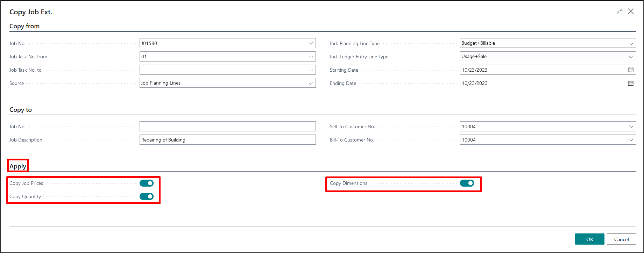Click the Job Task No. from lookup ellipsis
644x253 pixels.
click(x=311, y=57)
